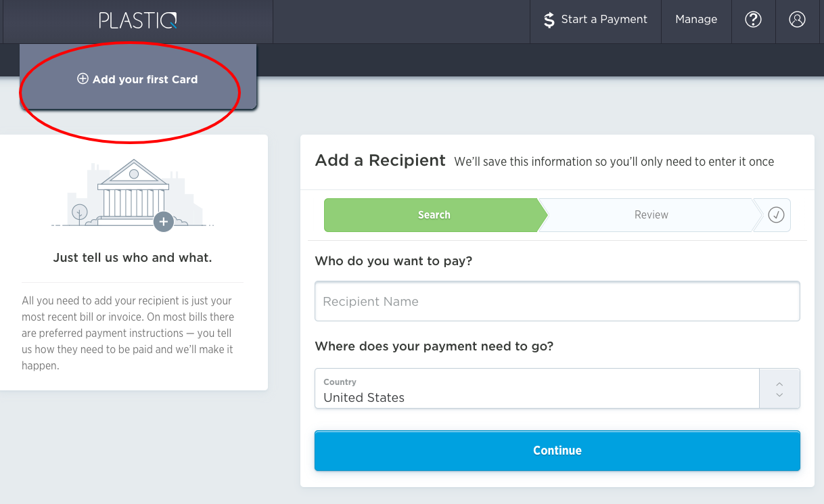Viewport: 824px width, 504px height.
Task: Click the dollar sign payment icon
Action: 549,20
